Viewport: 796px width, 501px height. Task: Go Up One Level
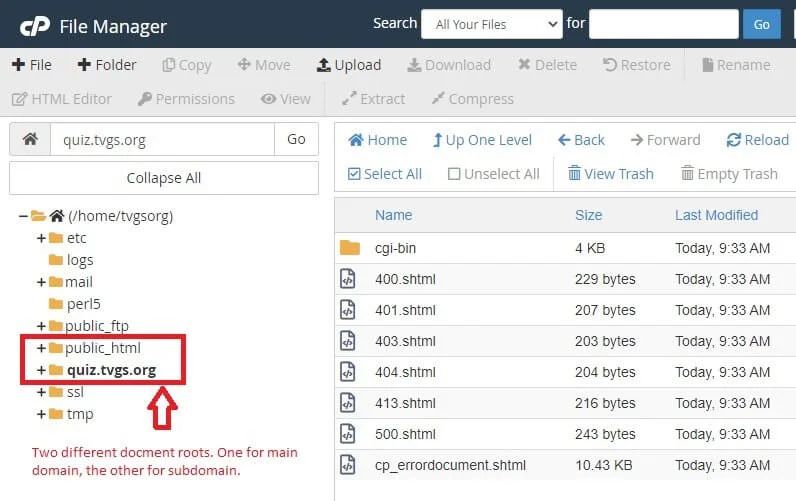click(482, 140)
